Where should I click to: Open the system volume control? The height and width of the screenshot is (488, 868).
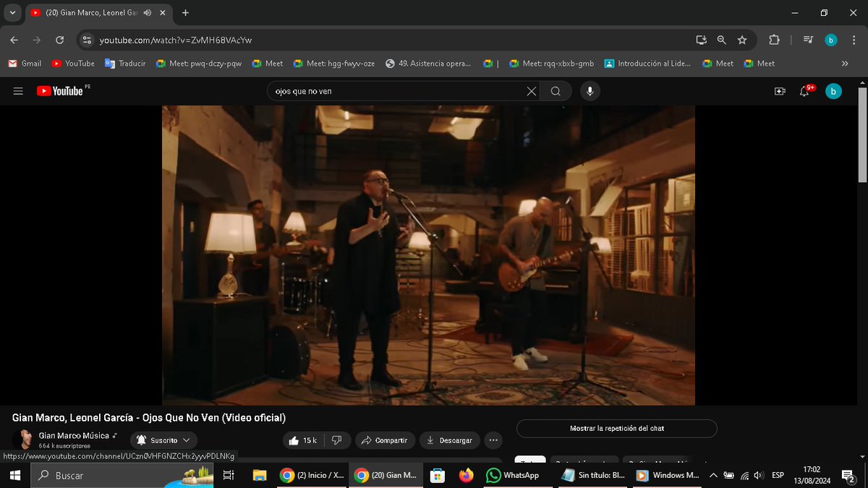click(x=758, y=476)
